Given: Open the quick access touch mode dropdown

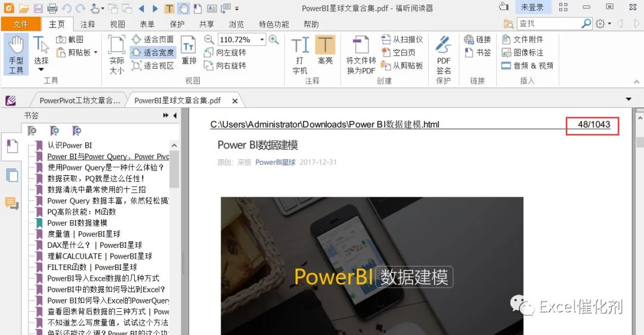Looking at the screenshot, I should (x=103, y=8).
